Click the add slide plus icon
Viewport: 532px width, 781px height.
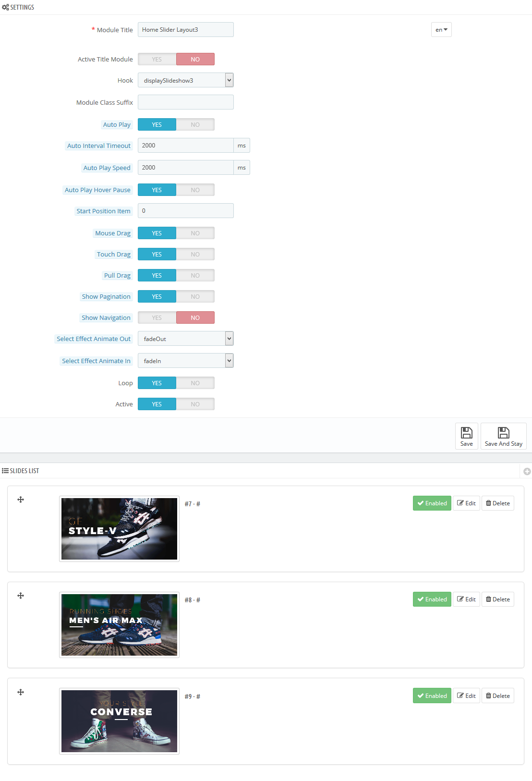coord(527,471)
